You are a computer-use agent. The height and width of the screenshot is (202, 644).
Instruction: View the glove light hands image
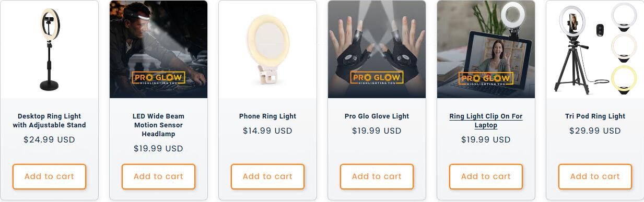pos(377,49)
